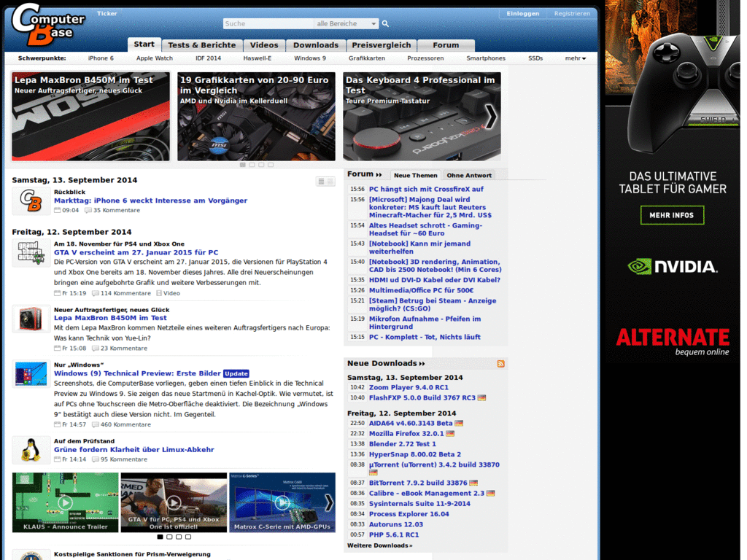Click the NVIDIA logo in the ad
Image resolution: width=747 pixels, height=560 pixels.
[673, 267]
